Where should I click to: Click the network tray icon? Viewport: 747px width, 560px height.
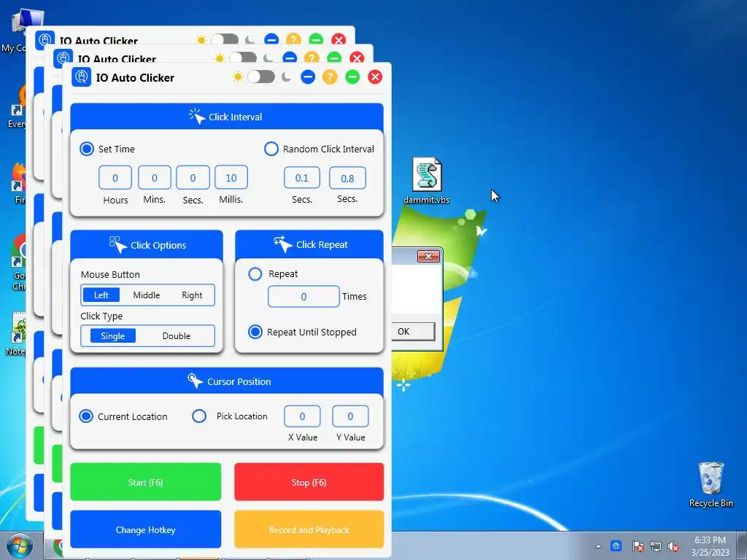[x=656, y=546]
